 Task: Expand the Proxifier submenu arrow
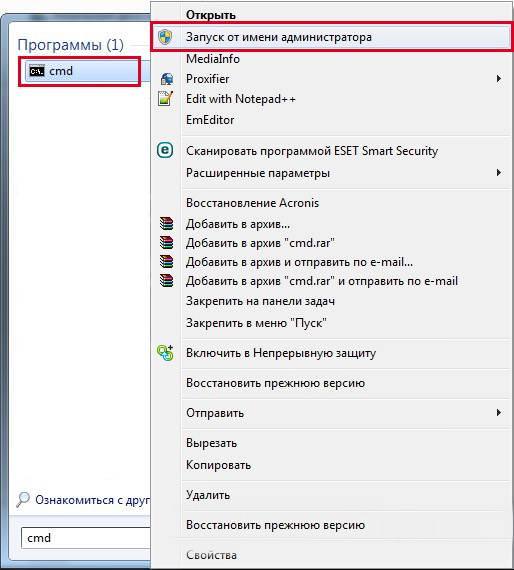click(x=499, y=79)
